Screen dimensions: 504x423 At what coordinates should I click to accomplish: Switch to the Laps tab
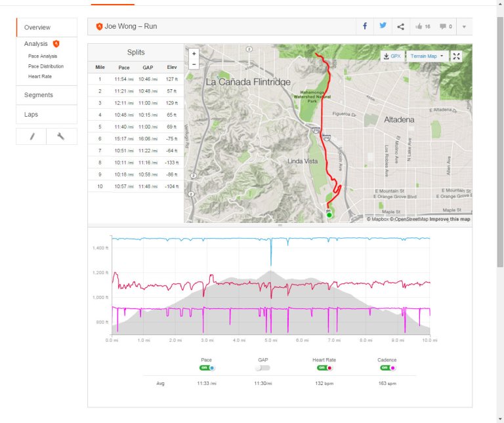[x=31, y=114]
